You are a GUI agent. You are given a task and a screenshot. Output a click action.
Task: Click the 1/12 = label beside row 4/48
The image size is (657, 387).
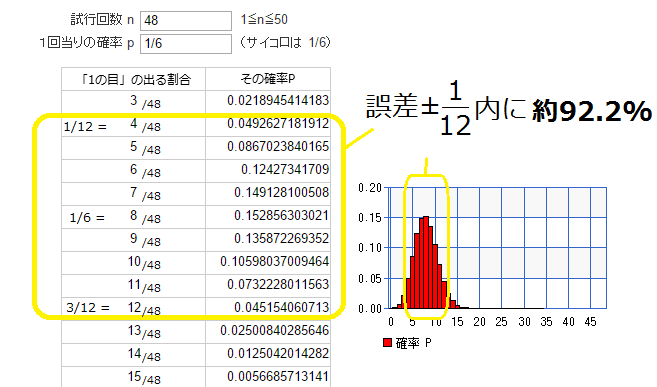[85, 126]
